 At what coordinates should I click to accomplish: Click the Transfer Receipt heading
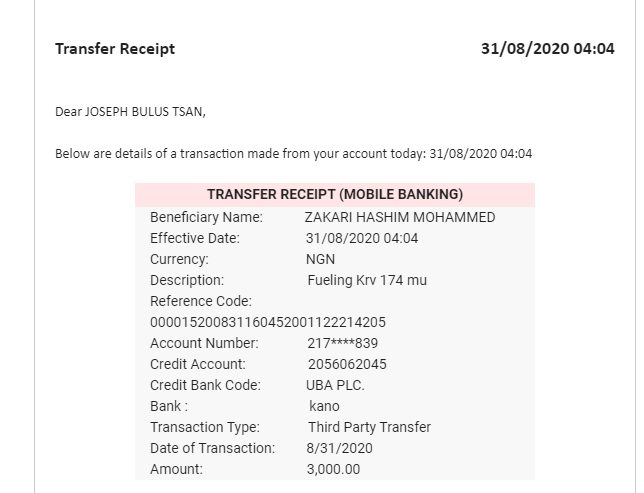click(x=115, y=49)
